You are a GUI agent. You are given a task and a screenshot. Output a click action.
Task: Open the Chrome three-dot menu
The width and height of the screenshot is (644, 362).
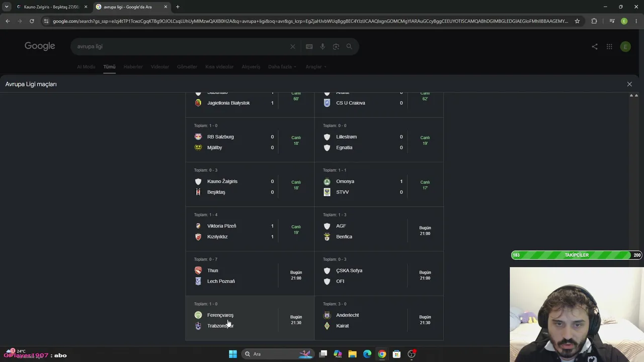point(636,21)
